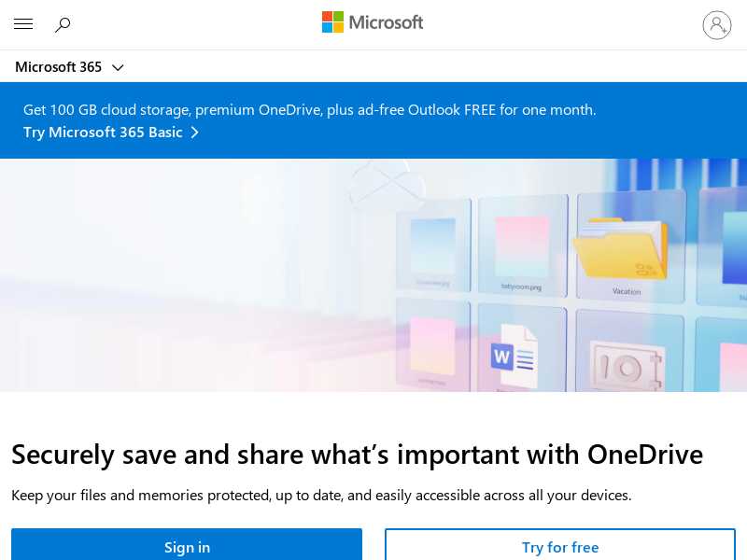
Task: Open the Microsoft 365 menu label
Action: point(59,67)
